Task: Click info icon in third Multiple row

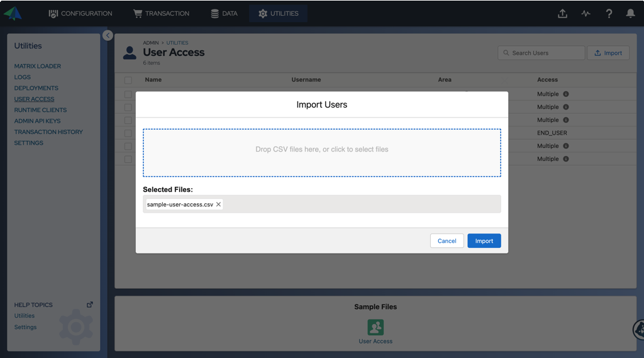Action: point(565,120)
